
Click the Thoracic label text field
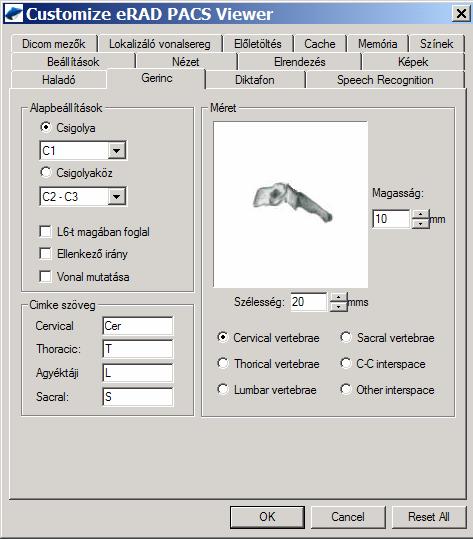pyautogui.click(x=138, y=349)
